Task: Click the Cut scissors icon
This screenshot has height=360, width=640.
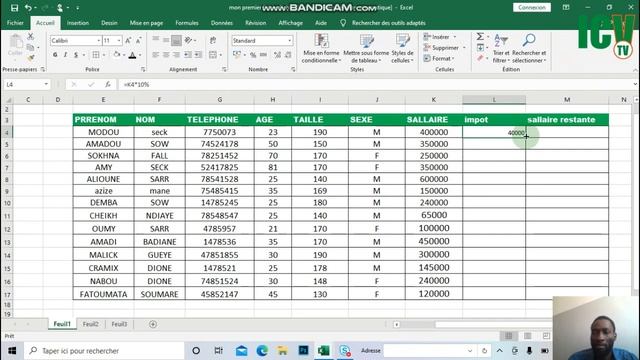Action: point(31,37)
